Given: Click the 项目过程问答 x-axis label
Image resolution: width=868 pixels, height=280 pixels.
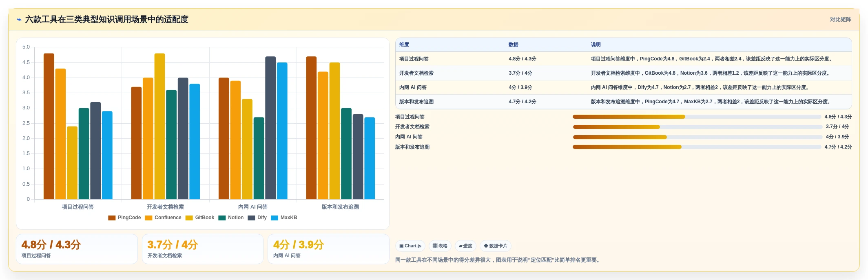Looking at the screenshot, I should click(x=78, y=207).
